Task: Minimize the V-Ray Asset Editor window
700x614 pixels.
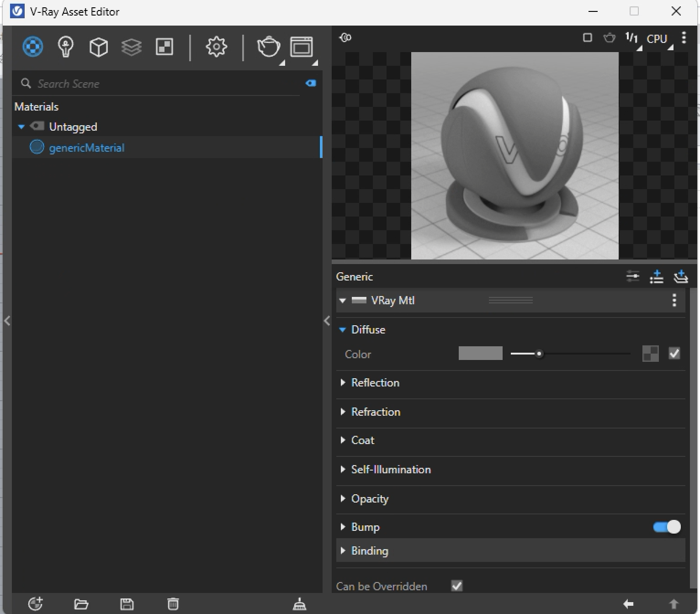Action: 593,11
